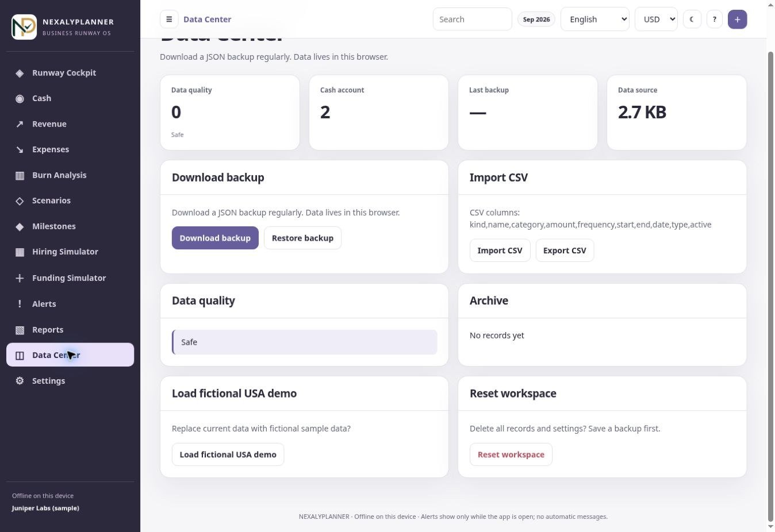The image size is (775, 532).
Task: Click the 'No records yet' archive text
Action: [x=497, y=336]
